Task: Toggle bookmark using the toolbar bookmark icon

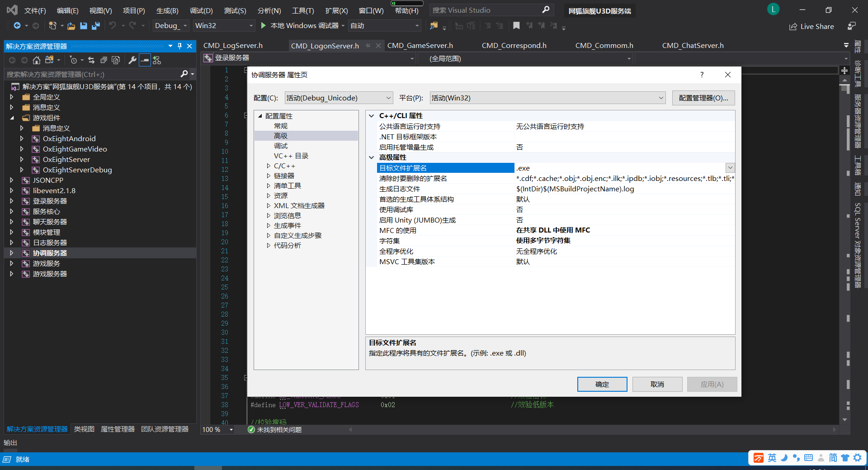Action: 516,26
